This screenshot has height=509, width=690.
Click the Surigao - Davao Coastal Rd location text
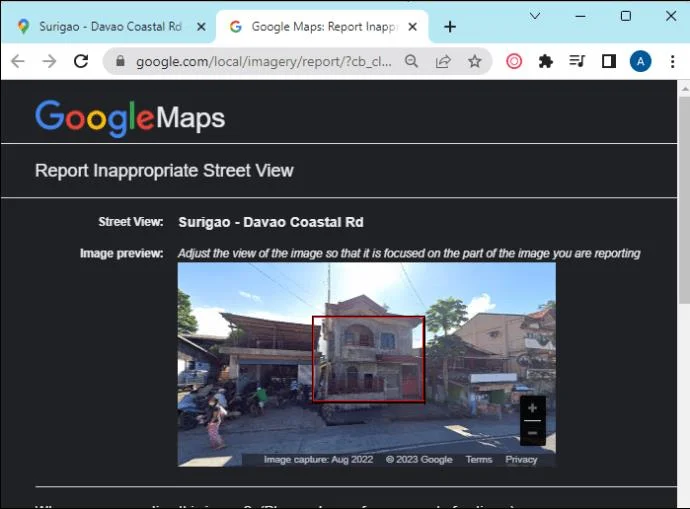click(271, 222)
